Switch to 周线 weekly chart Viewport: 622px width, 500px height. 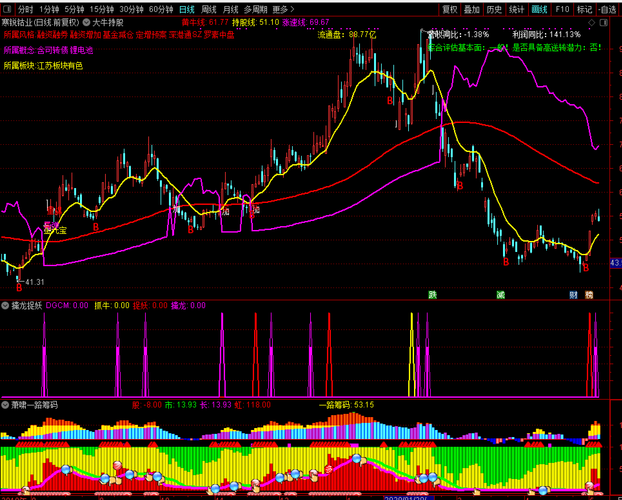(x=209, y=9)
